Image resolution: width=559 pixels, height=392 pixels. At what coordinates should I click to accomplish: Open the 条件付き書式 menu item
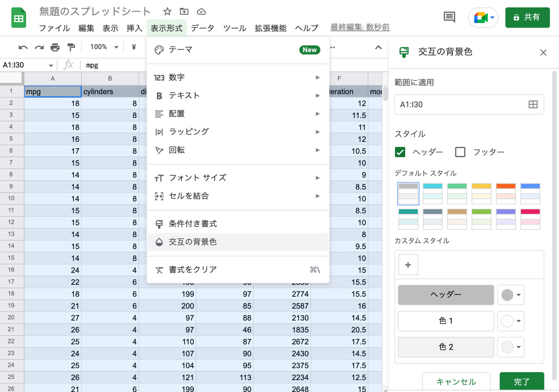point(193,224)
